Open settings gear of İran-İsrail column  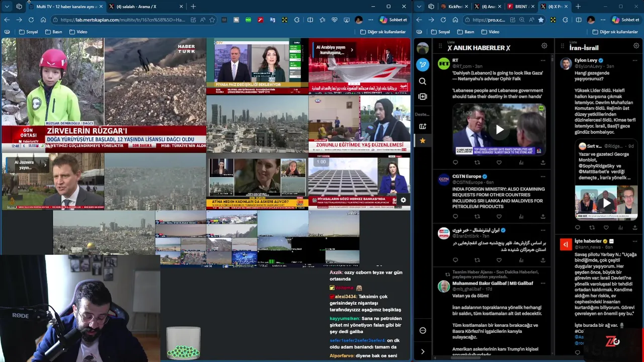pyautogui.click(x=636, y=46)
